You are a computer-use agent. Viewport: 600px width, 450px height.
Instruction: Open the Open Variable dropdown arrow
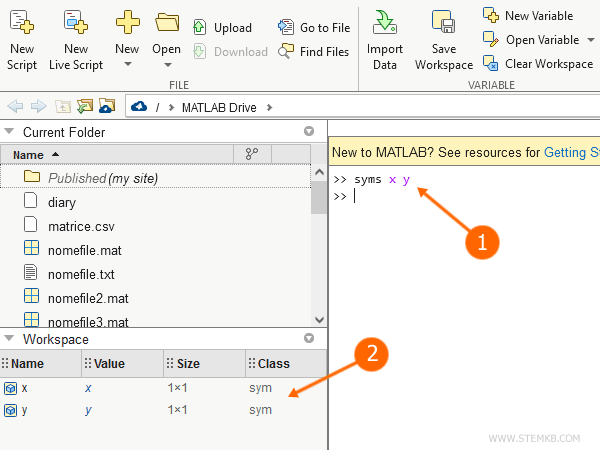587,40
